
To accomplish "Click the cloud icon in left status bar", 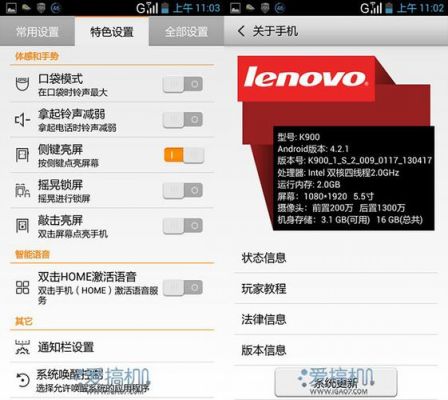I will click(26, 8).
